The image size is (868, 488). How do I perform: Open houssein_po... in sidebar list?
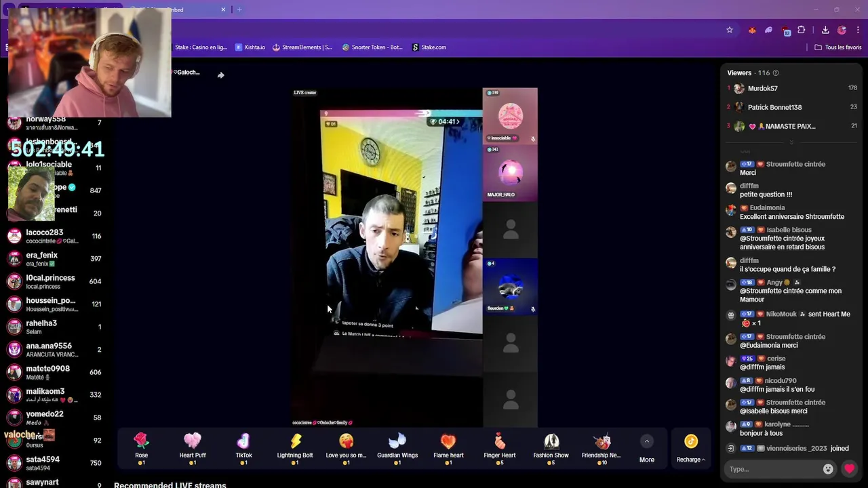pos(56,304)
